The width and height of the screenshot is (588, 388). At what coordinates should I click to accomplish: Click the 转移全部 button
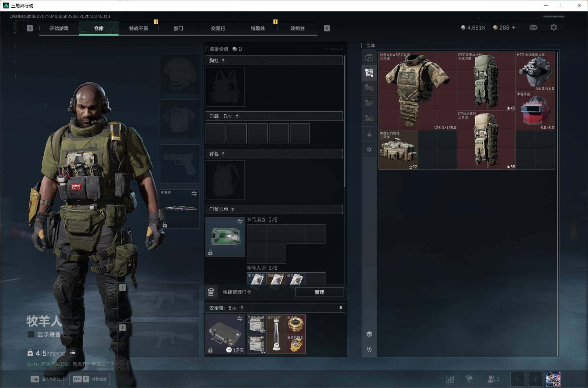90,379
